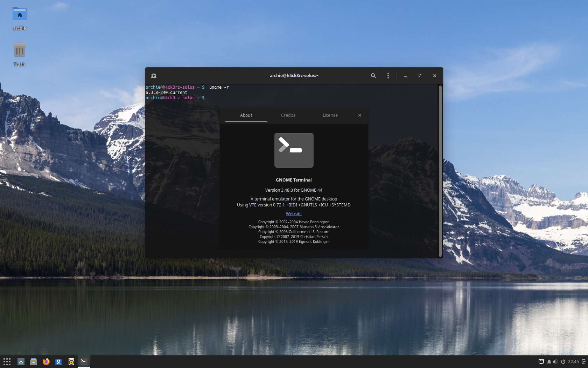Open the power menu
The width and height of the screenshot is (588, 368).
point(563,362)
